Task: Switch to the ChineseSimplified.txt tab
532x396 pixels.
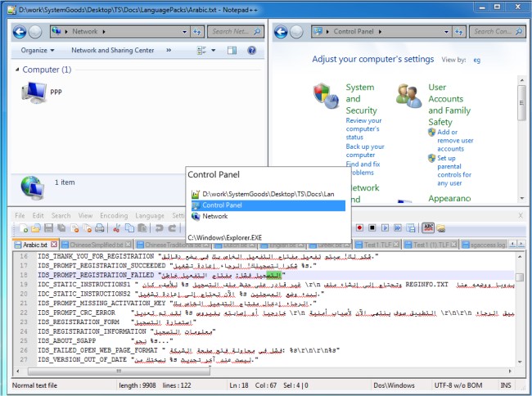Action: click(97, 245)
